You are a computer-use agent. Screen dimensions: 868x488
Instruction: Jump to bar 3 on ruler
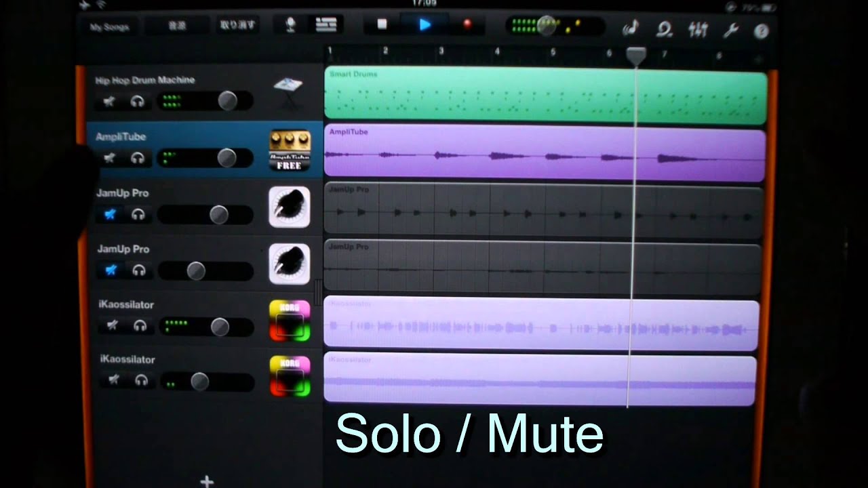tap(441, 51)
